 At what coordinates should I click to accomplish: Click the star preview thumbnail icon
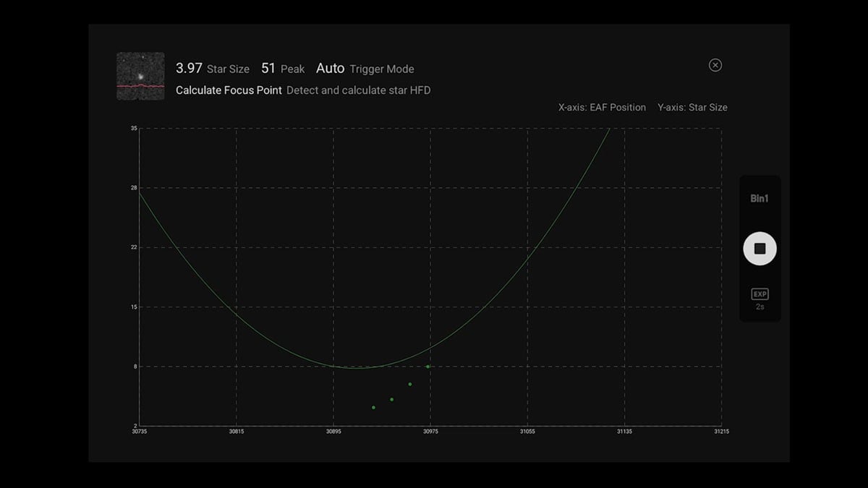[140, 75]
